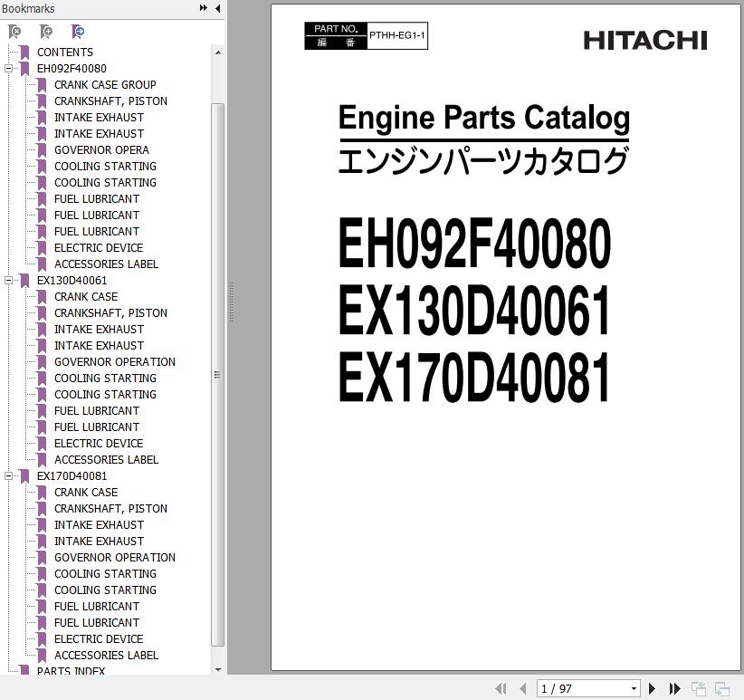Click the add new bookmark icon
The image size is (744, 700).
(46, 32)
